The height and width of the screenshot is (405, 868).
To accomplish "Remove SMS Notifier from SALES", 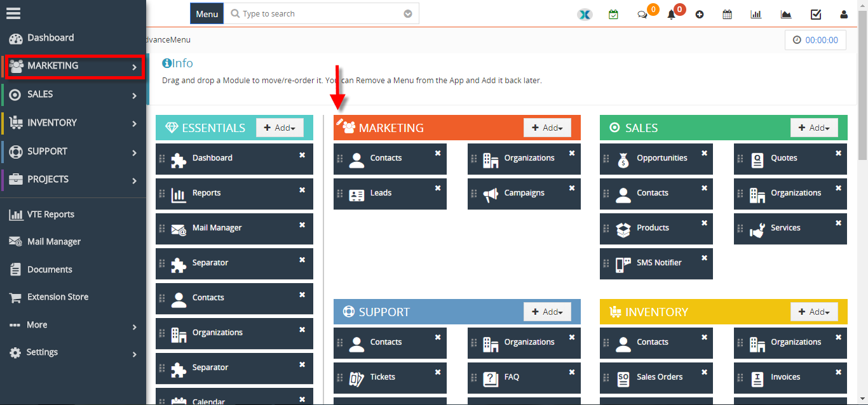I will 704,258.
